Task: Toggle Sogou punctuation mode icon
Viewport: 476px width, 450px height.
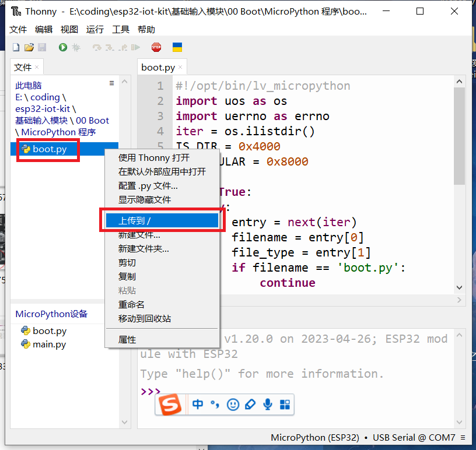Action: [x=215, y=405]
